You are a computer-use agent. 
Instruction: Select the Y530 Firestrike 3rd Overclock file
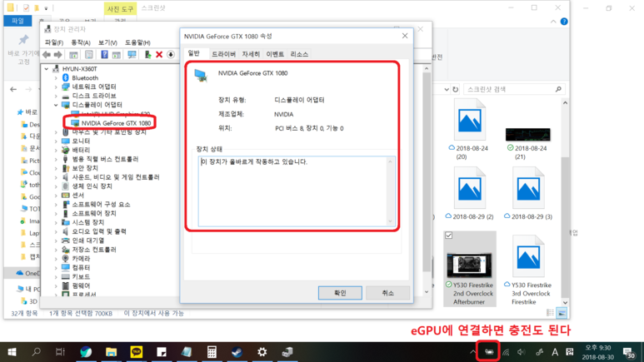pyautogui.click(x=528, y=270)
